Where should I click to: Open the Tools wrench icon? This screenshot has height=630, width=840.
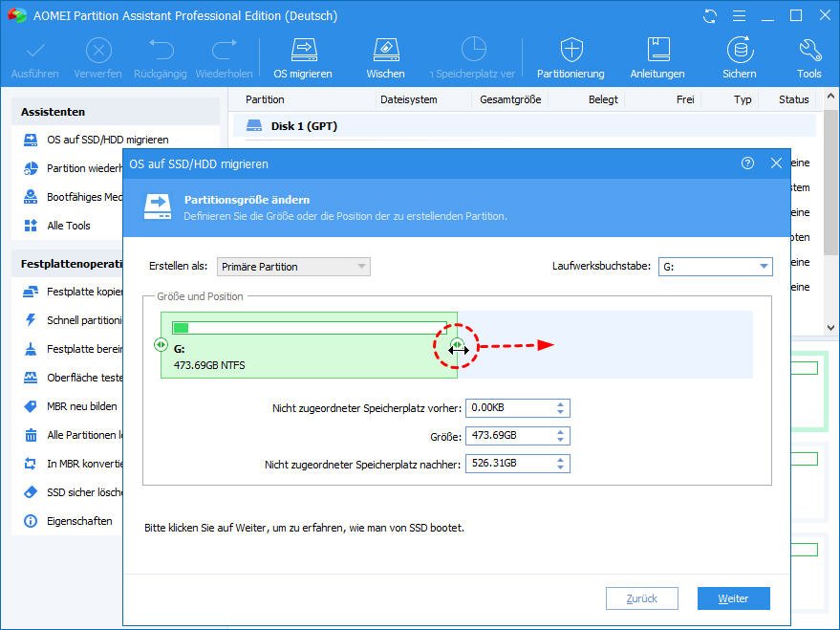[808, 58]
